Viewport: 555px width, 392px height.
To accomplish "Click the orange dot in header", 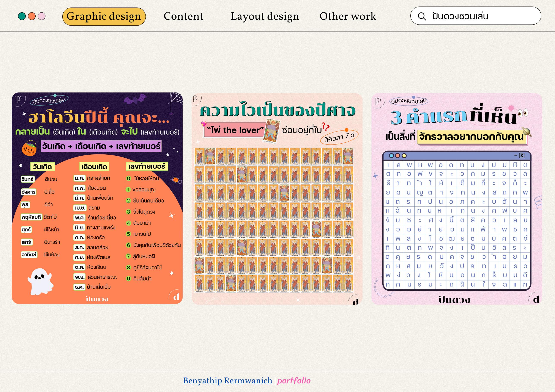I will 32,16.
